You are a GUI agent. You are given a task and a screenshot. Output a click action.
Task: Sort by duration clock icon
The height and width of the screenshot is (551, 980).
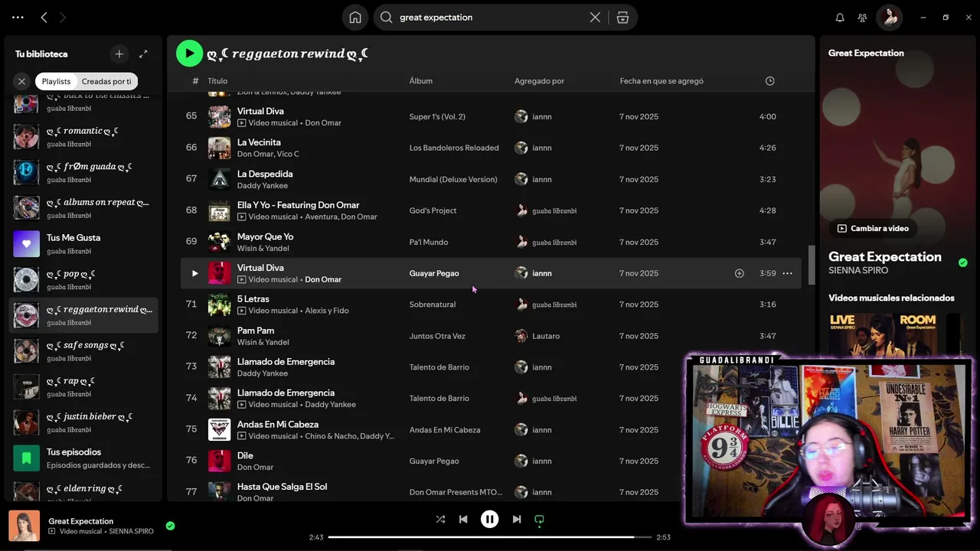(769, 81)
